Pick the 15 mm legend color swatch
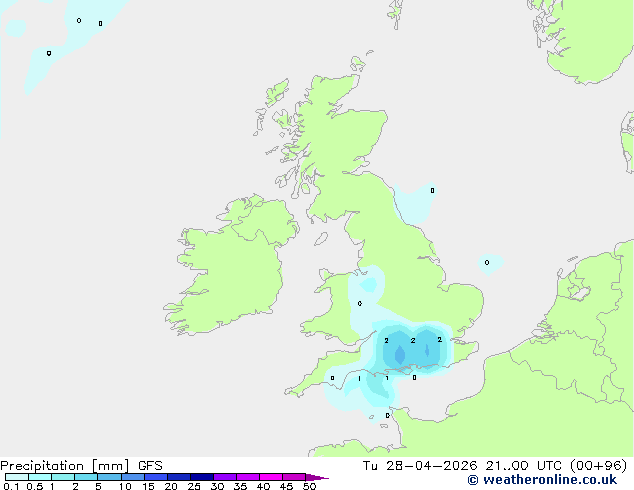This screenshot has width=634, height=490. point(155,477)
